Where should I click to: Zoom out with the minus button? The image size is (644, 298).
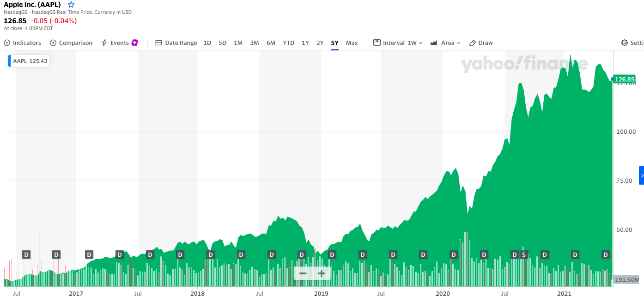pos(303,273)
